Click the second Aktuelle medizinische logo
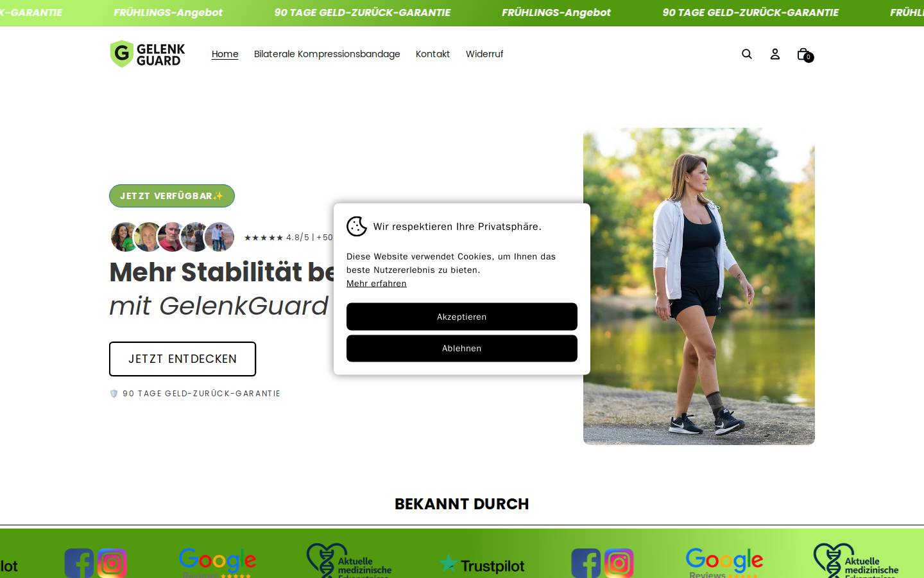The image size is (924, 578). click(x=856, y=561)
